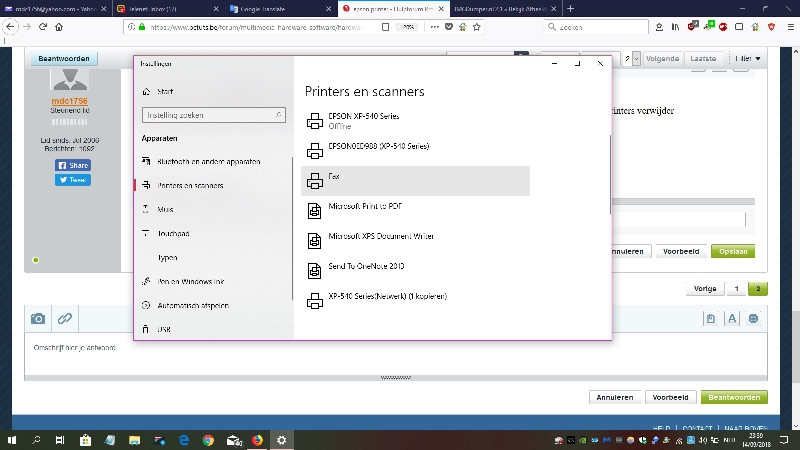Click the camera icon in reply editor

(38, 319)
